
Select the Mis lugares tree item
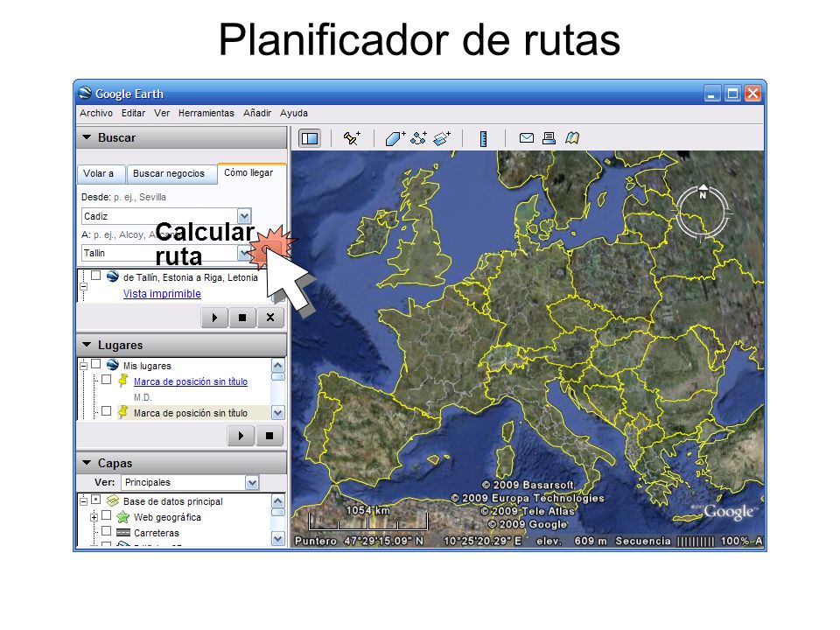[x=147, y=366]
